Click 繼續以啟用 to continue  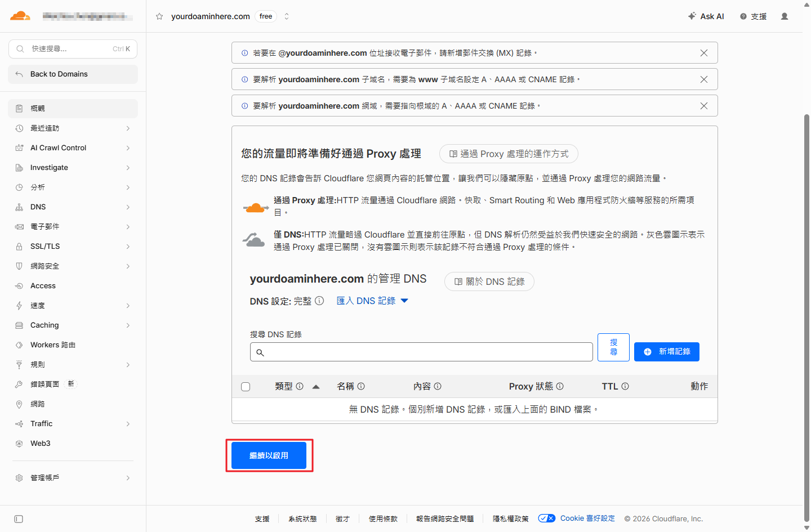coord(269,455)
